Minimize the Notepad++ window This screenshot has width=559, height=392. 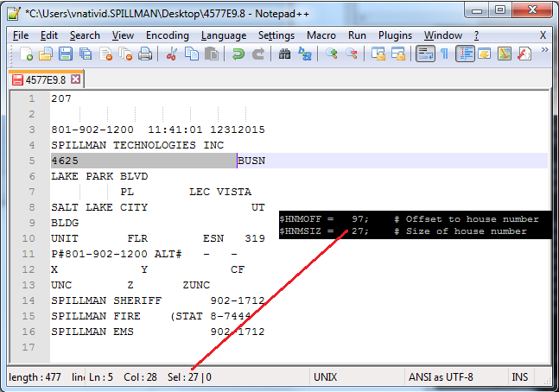pyautogui.click(x=476, y=10)
